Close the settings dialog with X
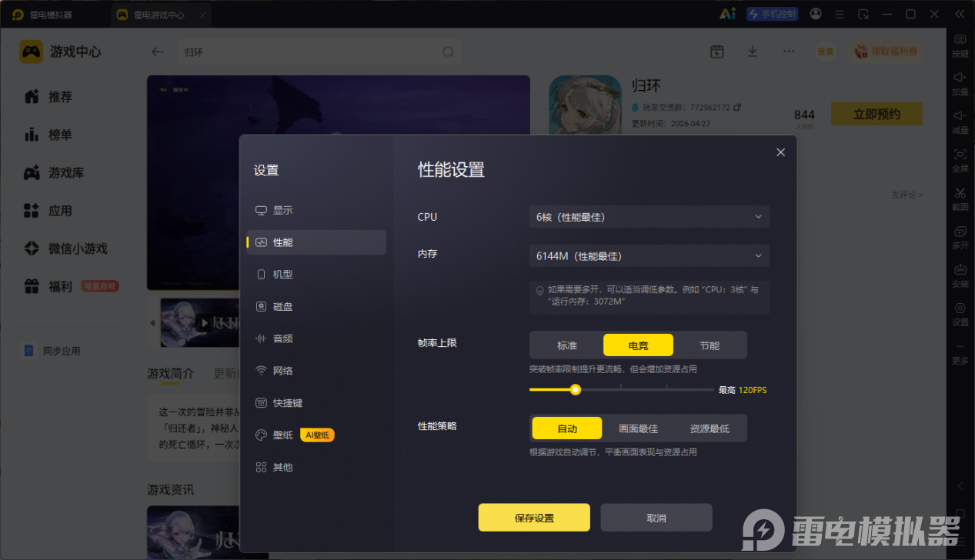Image resolution: width=975 pixels, height=560 pixels. 780,152
